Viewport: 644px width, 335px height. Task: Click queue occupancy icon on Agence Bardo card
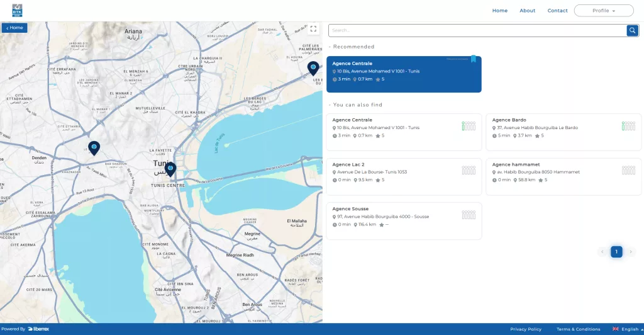(x=628, y=126)
